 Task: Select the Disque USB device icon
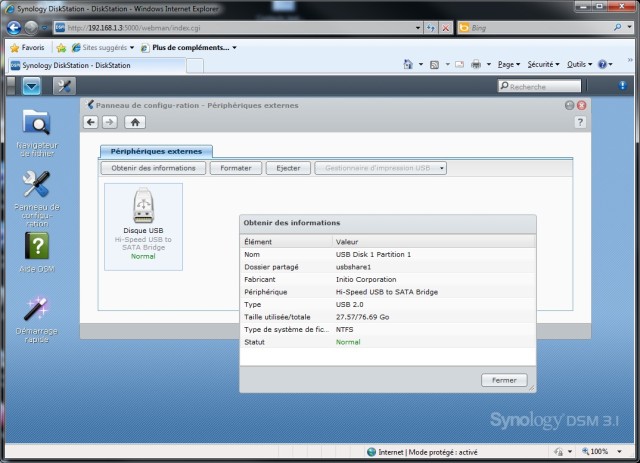click(x=143, y=226)
